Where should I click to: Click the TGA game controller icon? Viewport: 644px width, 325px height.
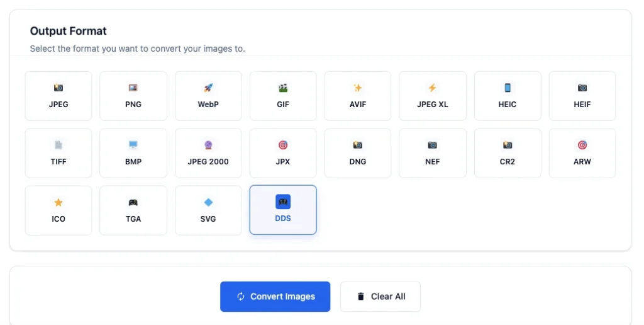click(133, 203)
